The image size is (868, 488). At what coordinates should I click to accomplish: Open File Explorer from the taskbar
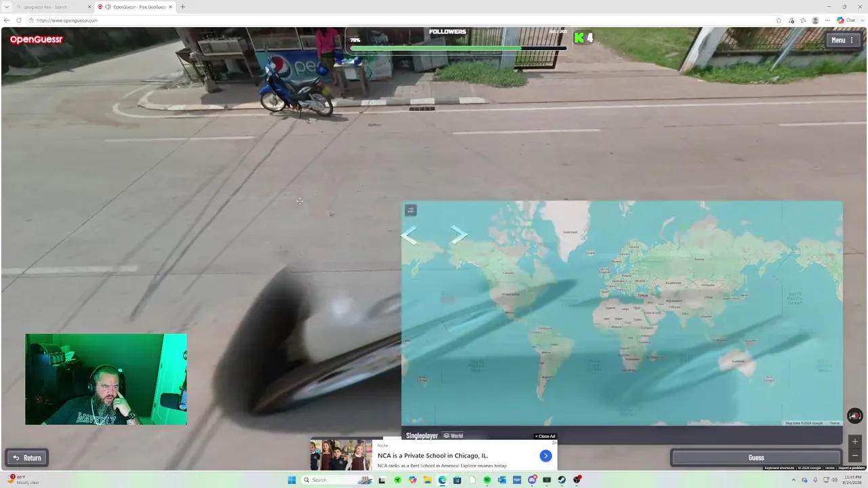coord(427,480)
